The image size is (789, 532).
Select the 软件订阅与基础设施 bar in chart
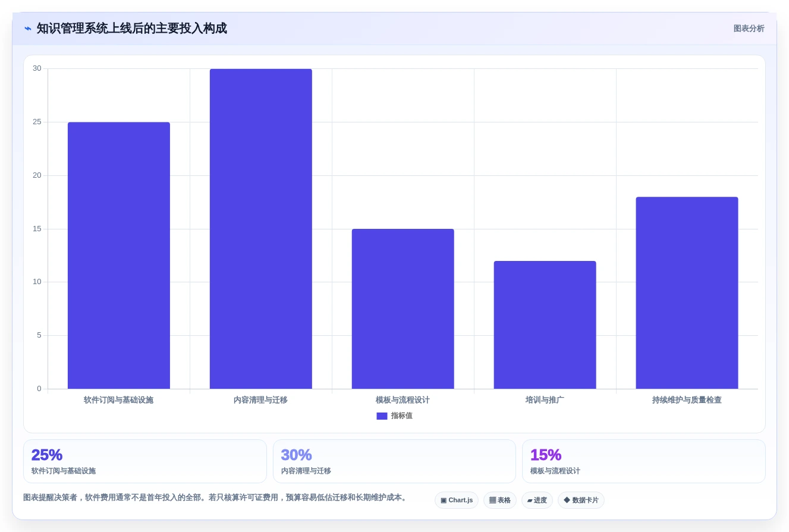(x=119, y=256)
